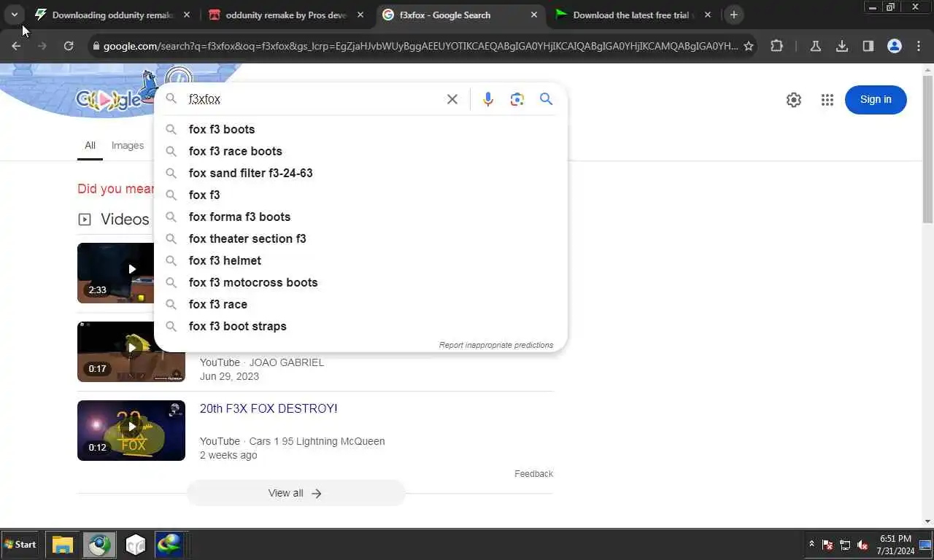Show hidden system tray icons
This screenshot has width=934, height=560.
[811, 545]
